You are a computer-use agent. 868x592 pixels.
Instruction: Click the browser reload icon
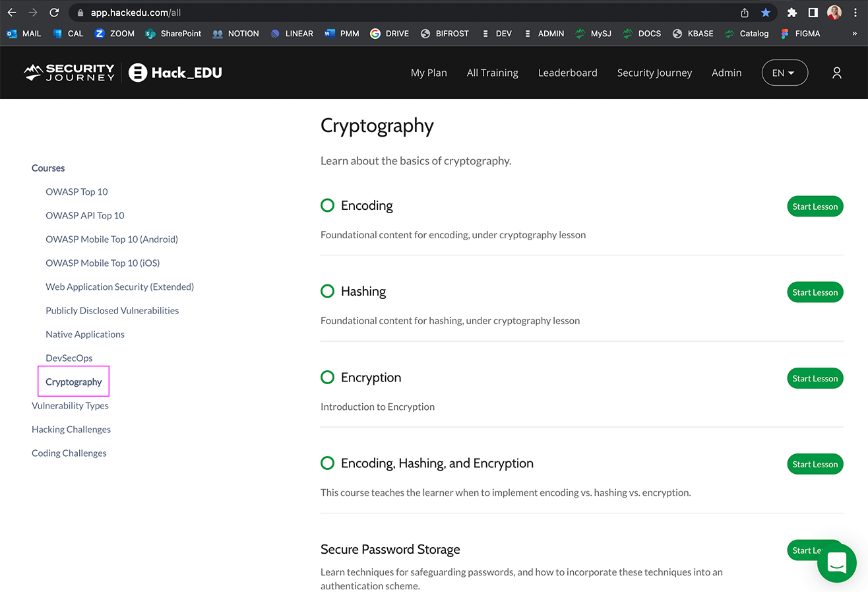click(54, 13)
